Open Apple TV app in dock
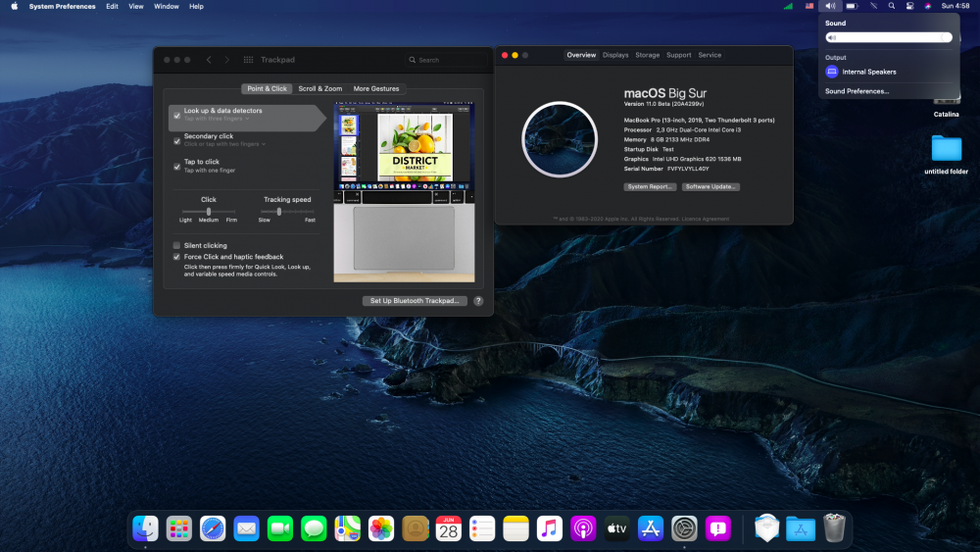Image resolution: width=980 pixels, height=552 pixels. [x=616, y=528]
